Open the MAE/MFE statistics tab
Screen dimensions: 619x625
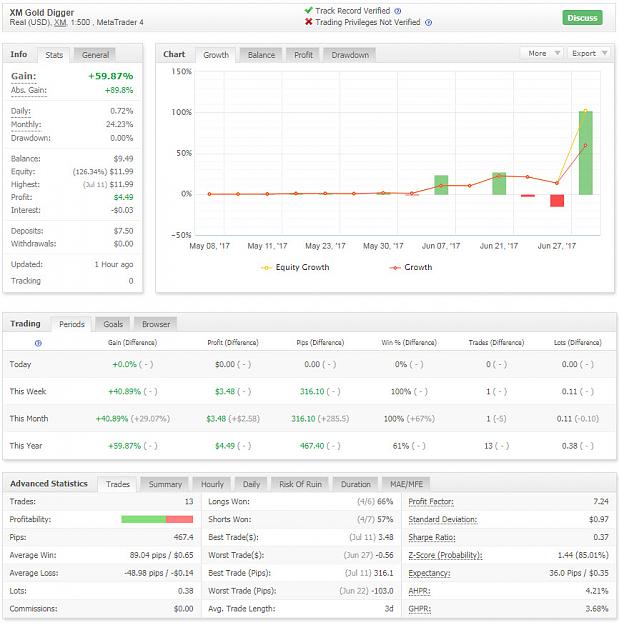(406, 484)
